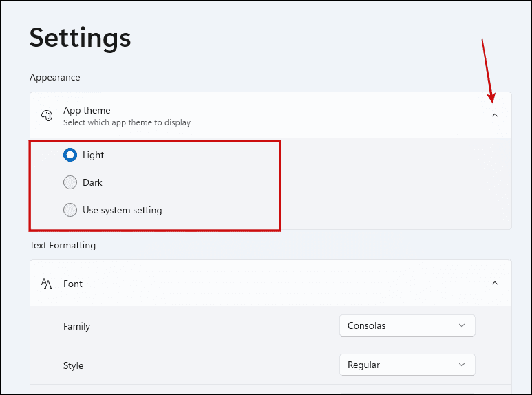Click the Family label
Screen dimensions: 532x395
(x=76, y=326)
